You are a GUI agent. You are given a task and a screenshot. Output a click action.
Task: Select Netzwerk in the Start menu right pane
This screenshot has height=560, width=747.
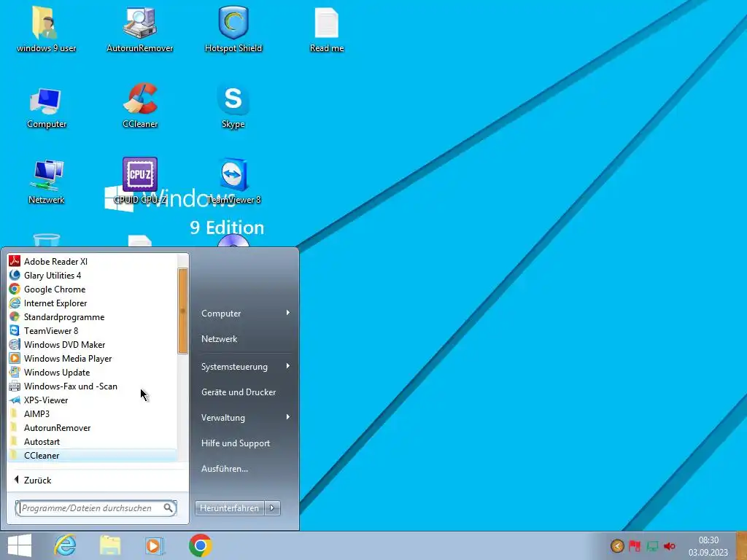[245, 339]
